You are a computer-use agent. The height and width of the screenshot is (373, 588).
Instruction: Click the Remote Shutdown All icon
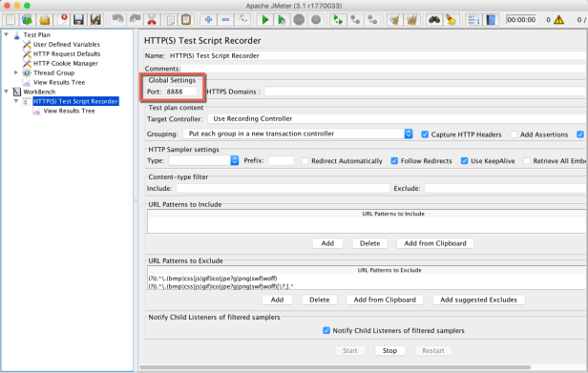[372, 19]
